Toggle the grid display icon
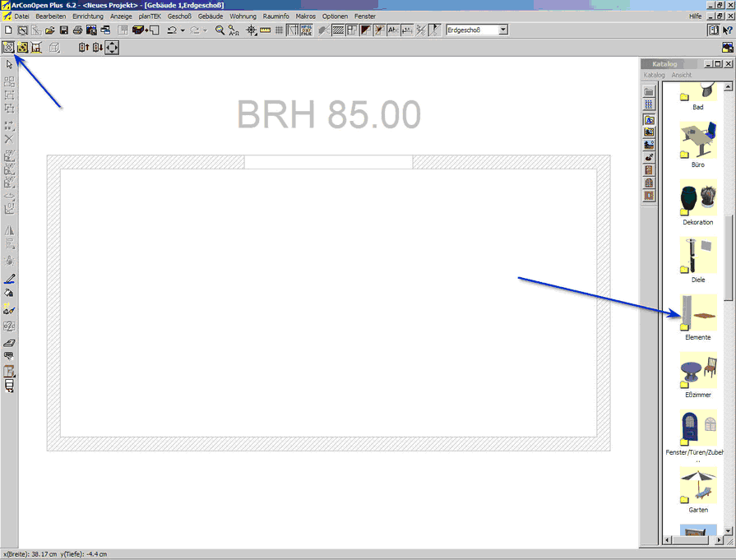Viewport: 736px width, 560px height. [279, 30]
